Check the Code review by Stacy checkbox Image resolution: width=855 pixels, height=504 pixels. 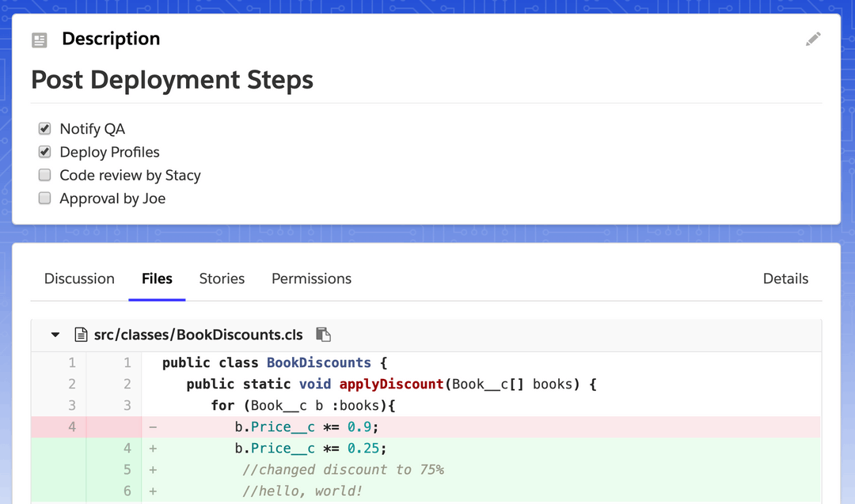click(44, 174)
